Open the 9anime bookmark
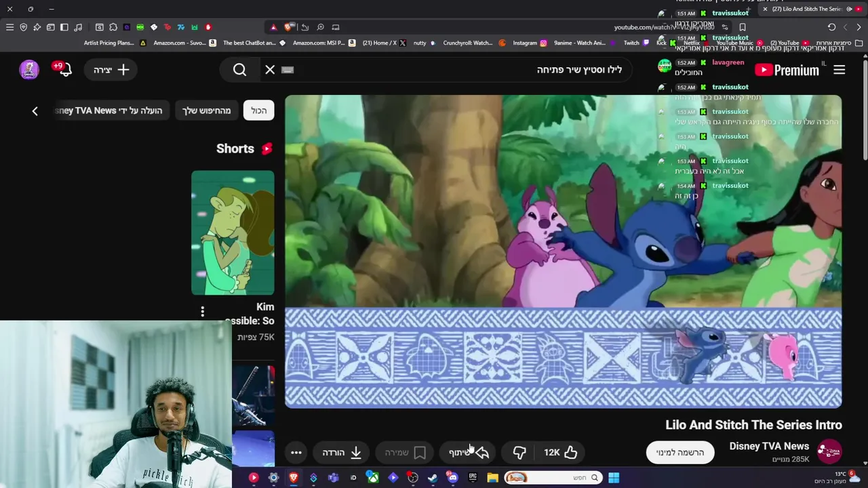Viewport: 868px width, 488px height. click(x=585, y=43)
